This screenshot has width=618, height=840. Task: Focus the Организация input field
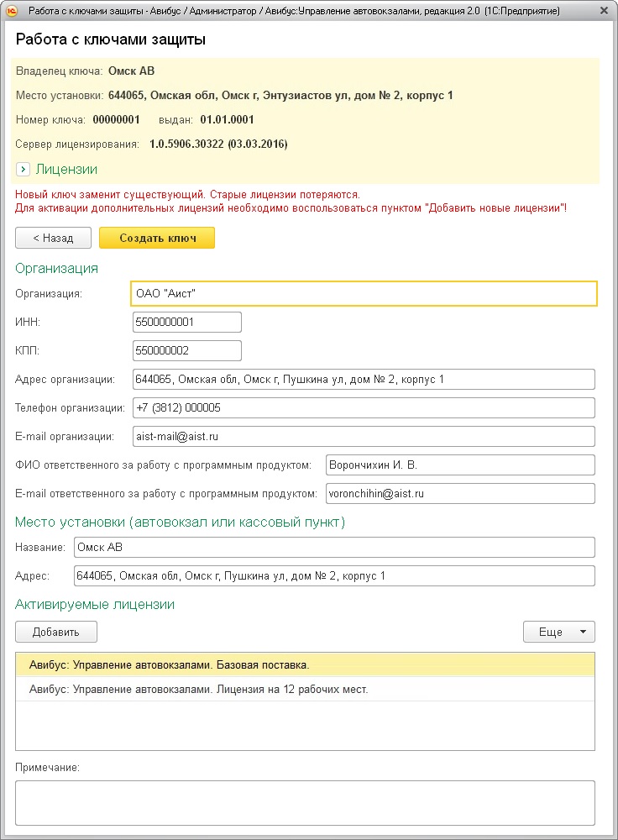(x=364, y=293)
